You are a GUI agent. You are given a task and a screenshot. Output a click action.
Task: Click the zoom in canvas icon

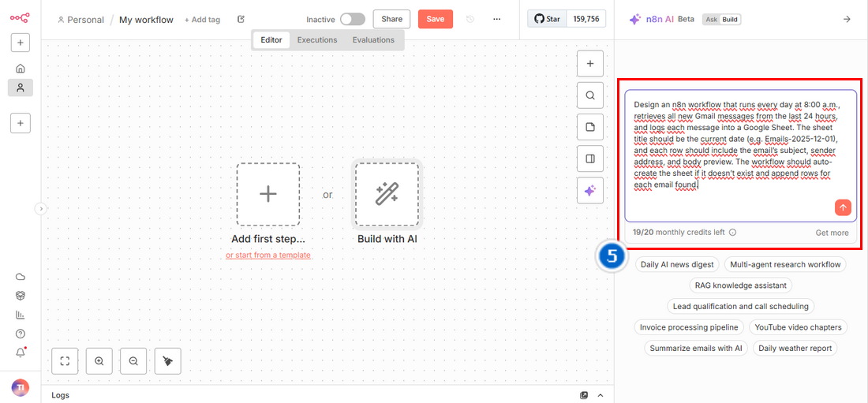tap(99, 361)
